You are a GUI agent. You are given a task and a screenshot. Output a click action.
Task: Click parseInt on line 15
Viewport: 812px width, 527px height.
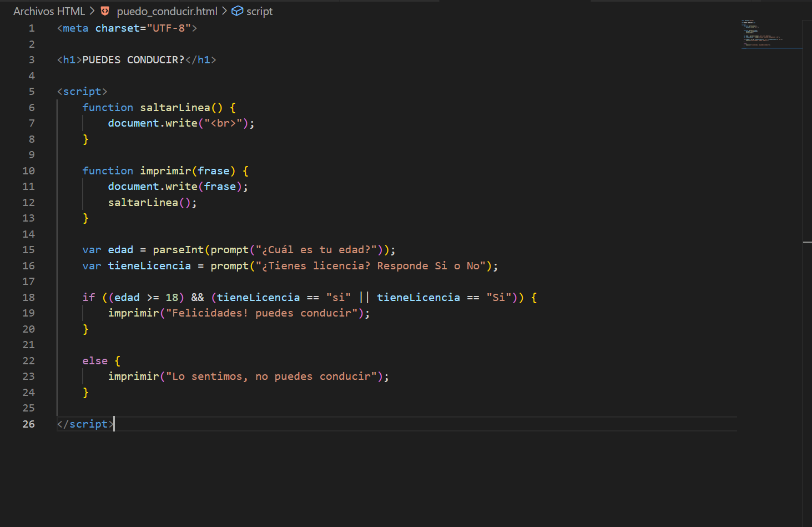pyautogui.click(x=178, y=250)
